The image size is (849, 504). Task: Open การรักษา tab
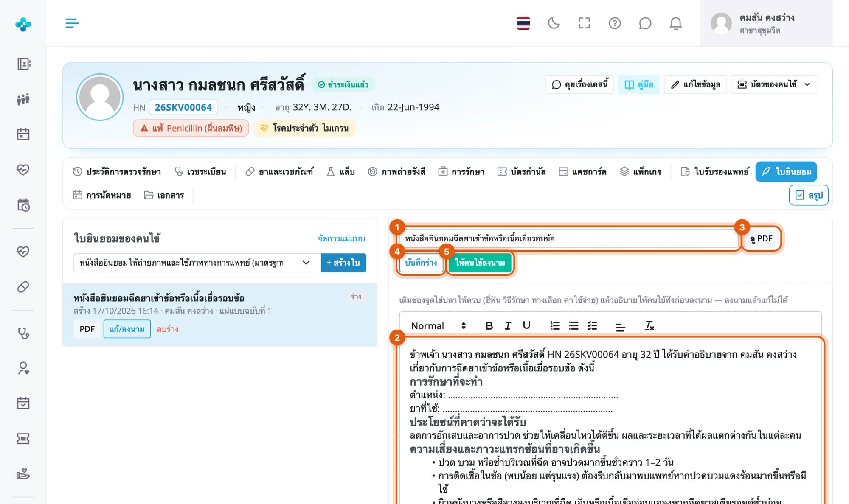(x=461, y=172)
